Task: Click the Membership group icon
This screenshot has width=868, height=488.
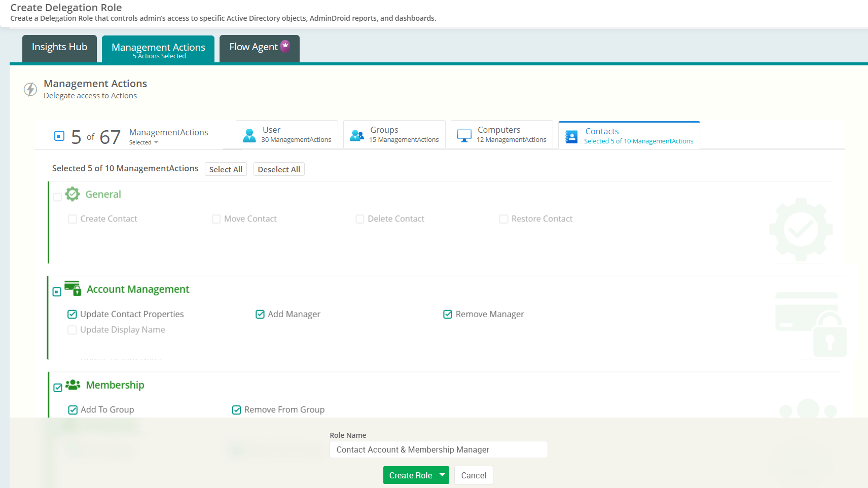Action: point(73,385)
